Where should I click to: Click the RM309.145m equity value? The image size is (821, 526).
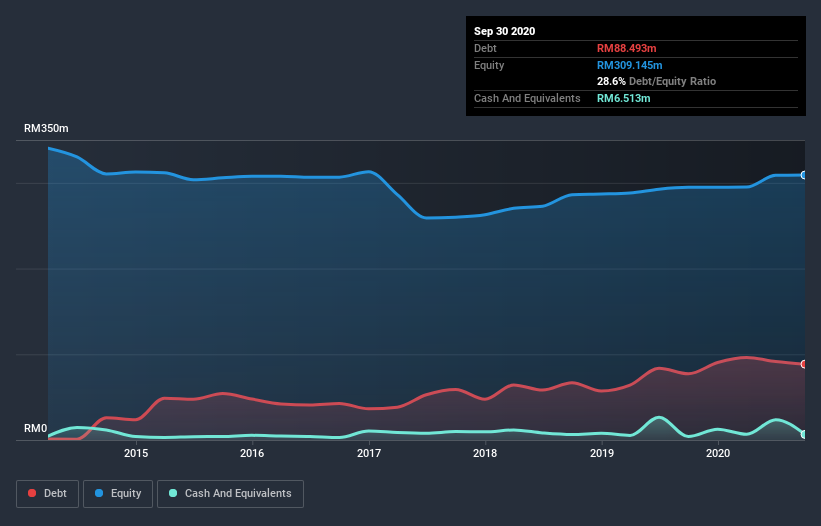629,65
